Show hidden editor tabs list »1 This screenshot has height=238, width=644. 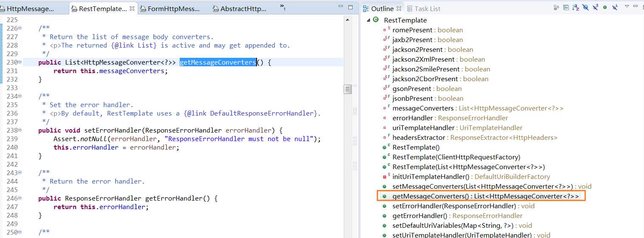pyautogui.click(x=283, y=7)
